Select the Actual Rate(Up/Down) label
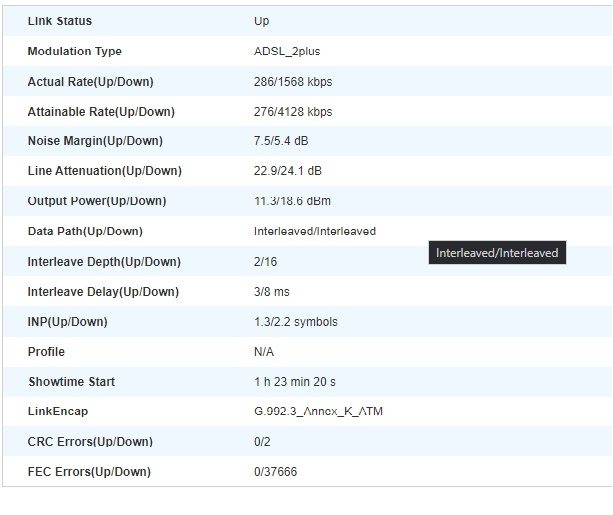 (90, 82)
